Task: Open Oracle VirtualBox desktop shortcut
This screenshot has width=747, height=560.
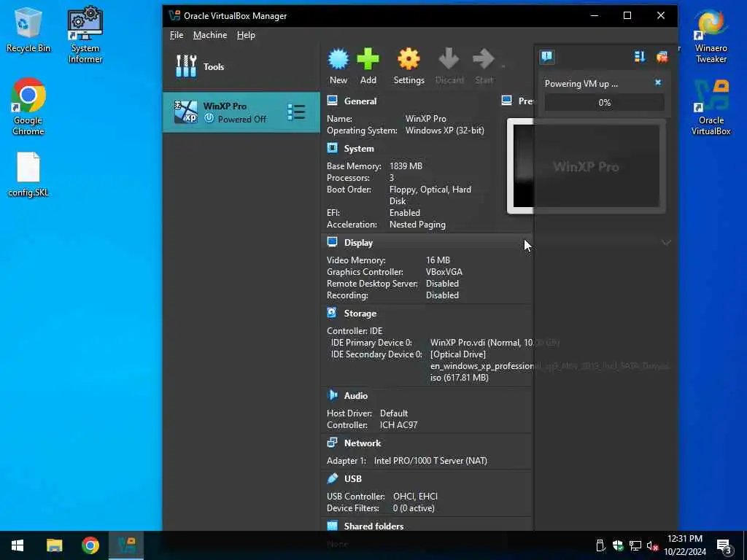Action: (711, 108)
